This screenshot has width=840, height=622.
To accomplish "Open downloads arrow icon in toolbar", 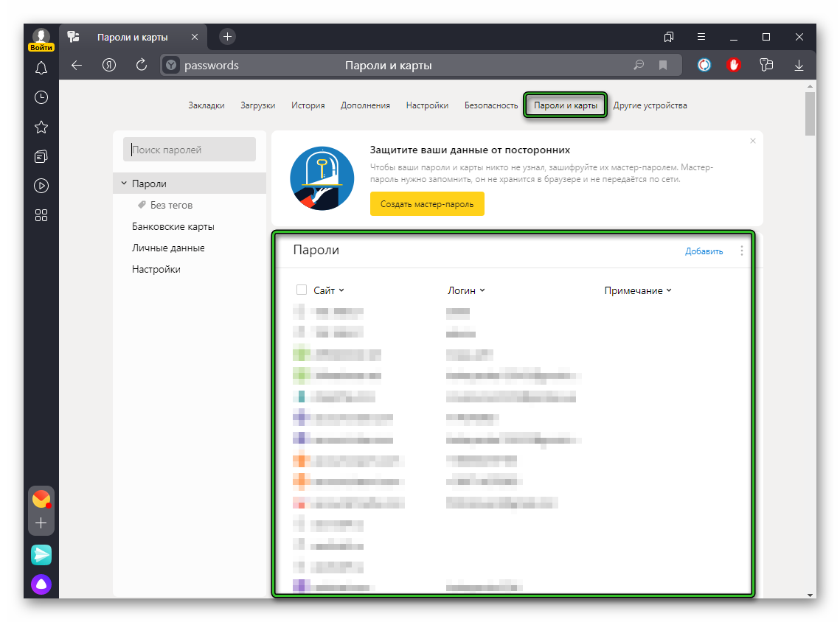I will click(x=799, y=66).
